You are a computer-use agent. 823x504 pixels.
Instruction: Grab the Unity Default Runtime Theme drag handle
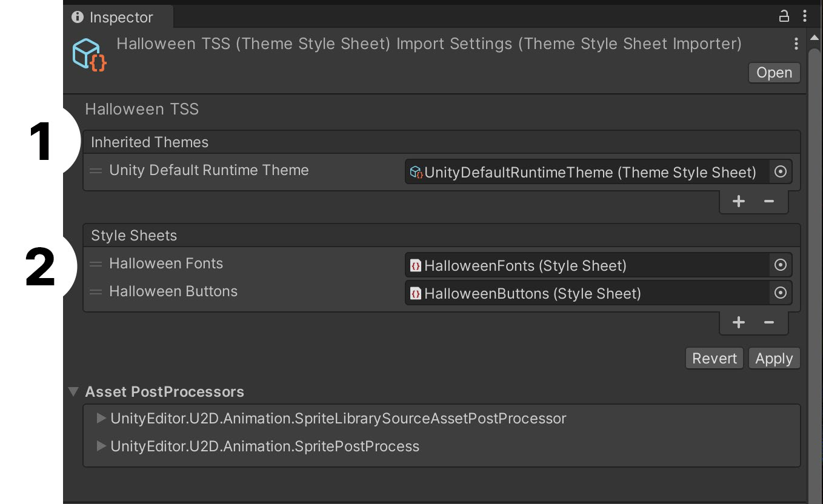pos(96,171)
